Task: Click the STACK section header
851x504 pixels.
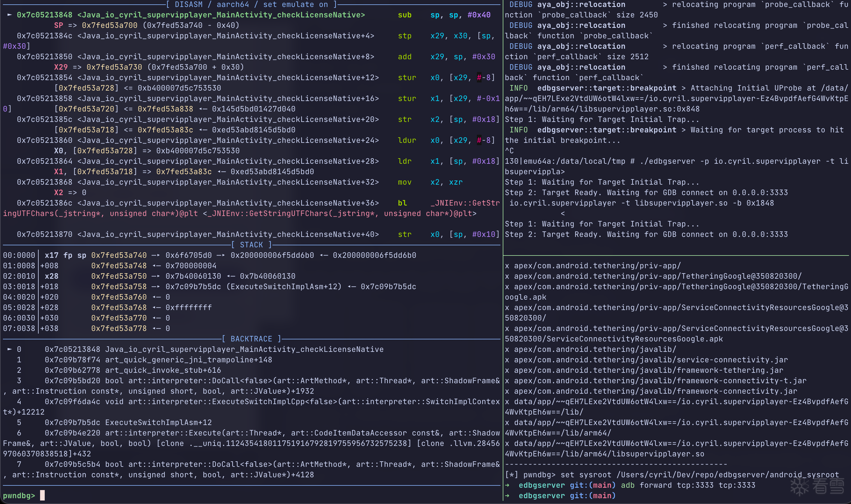Action: pos(252,244)
